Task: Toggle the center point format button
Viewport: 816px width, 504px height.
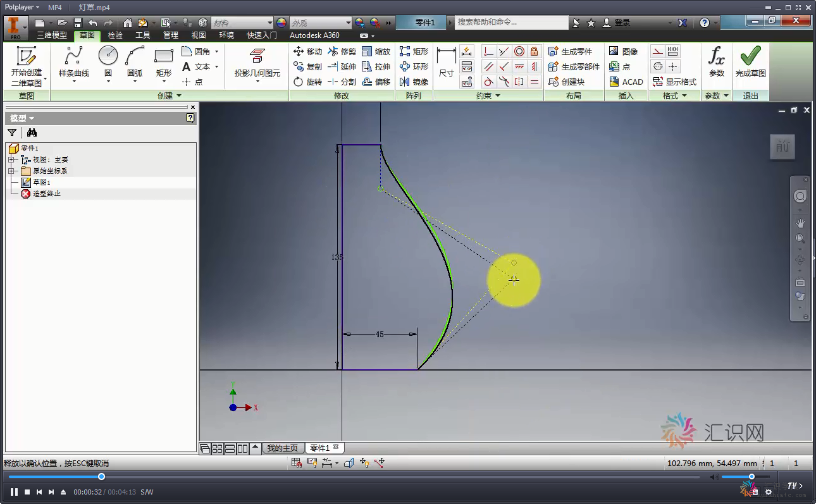Action: pyautogui.click(x=673, y=66)
